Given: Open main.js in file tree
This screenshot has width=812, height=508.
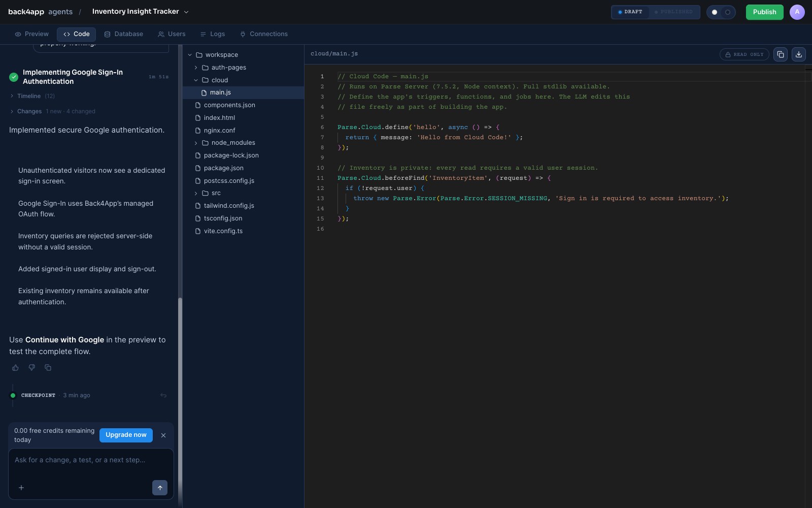Looking at the screenshot, I should pyautogui.click(x=244, y=92).
